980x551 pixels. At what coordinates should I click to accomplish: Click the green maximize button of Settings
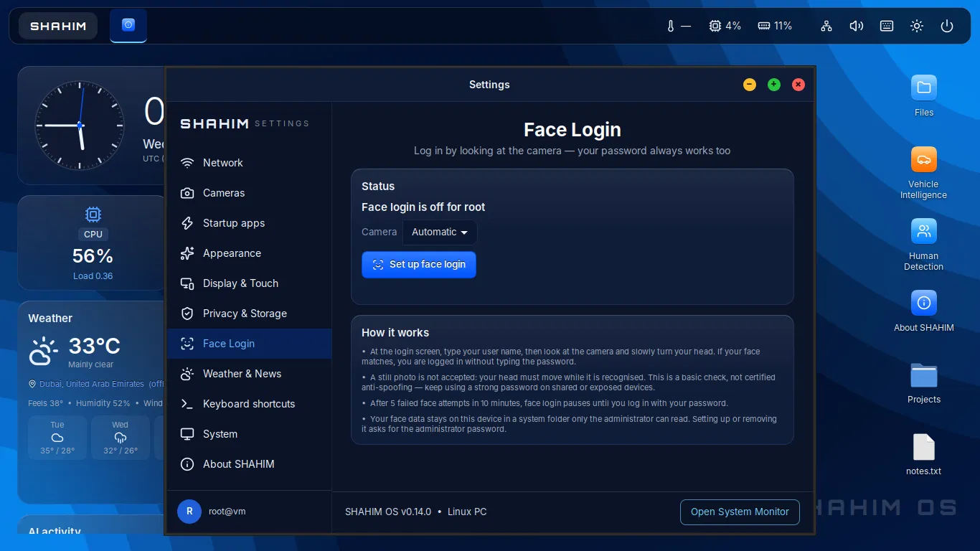(774, 85)
